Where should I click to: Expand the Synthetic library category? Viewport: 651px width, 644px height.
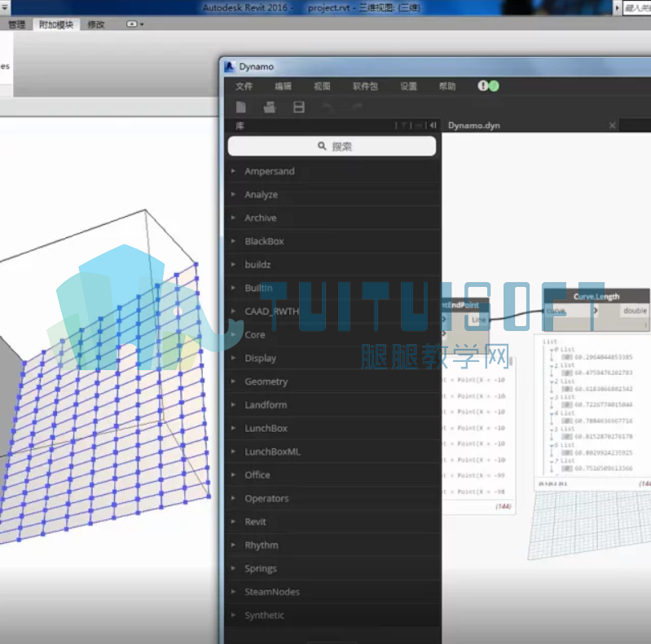[x=333, y=615]
